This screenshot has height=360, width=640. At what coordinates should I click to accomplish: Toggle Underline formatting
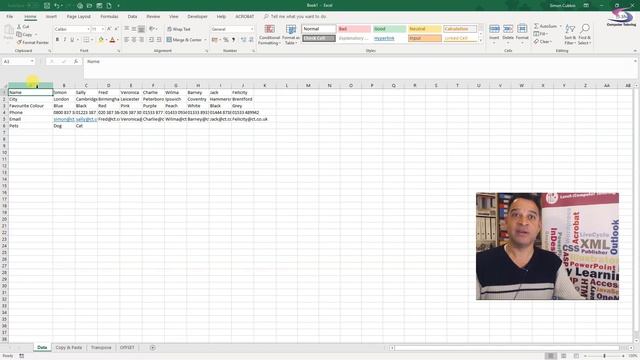(72, 40)
